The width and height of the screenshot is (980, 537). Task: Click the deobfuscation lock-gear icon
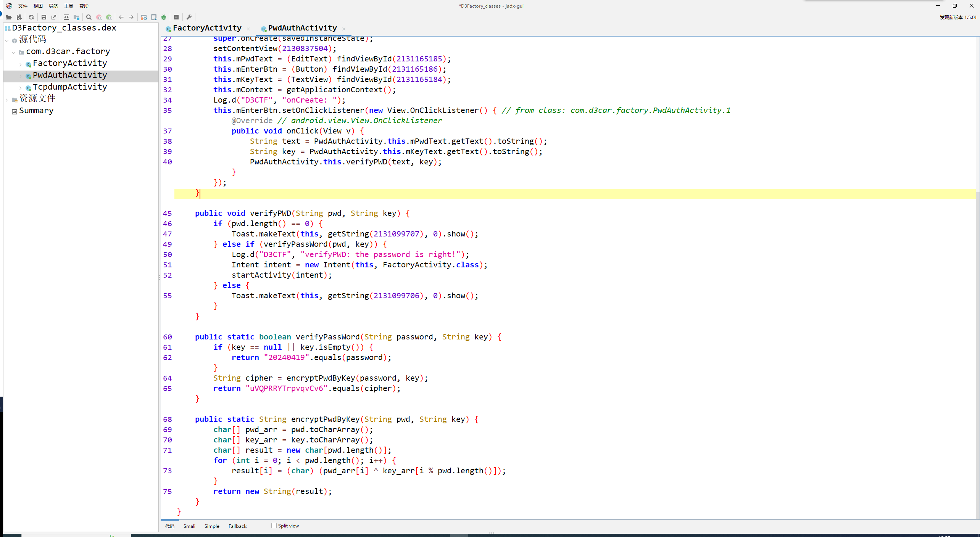(144, 17)
